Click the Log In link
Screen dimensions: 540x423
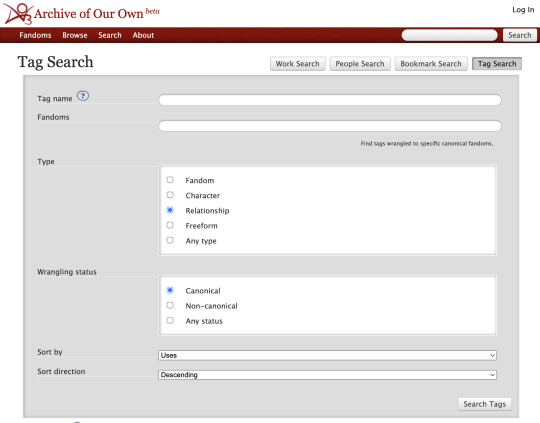523,10
